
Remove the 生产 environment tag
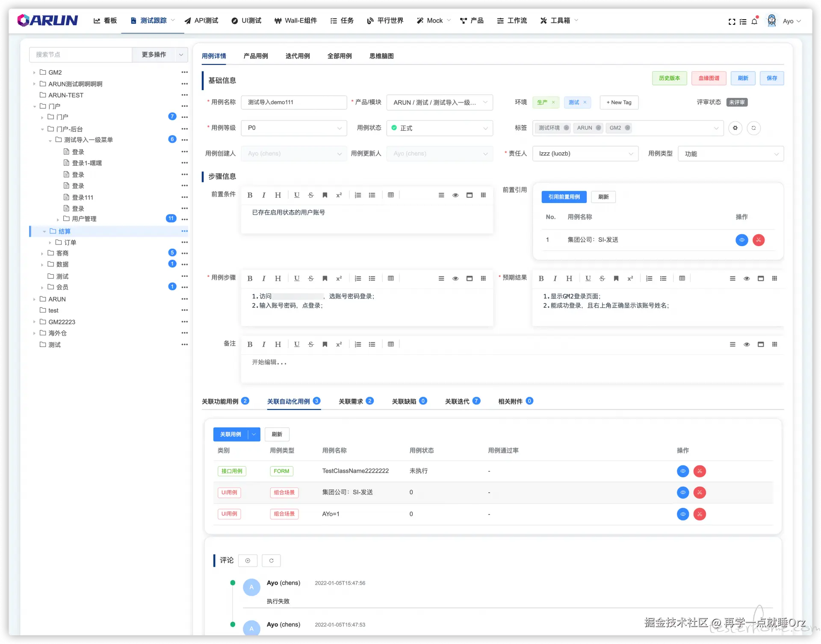(x=553, y=103)
